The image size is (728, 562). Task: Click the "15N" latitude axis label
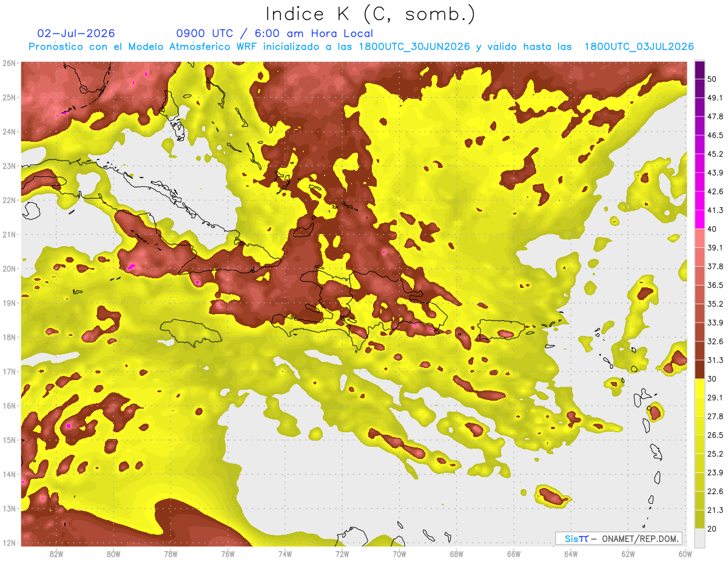pos(9,440)
